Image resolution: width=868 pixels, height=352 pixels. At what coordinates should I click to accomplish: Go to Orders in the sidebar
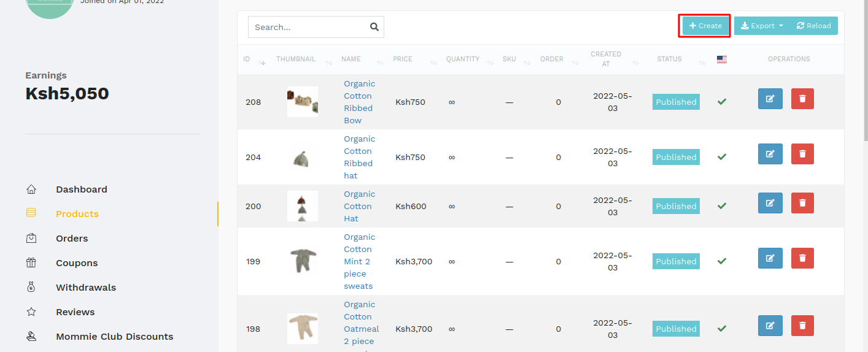pos(72,239)
